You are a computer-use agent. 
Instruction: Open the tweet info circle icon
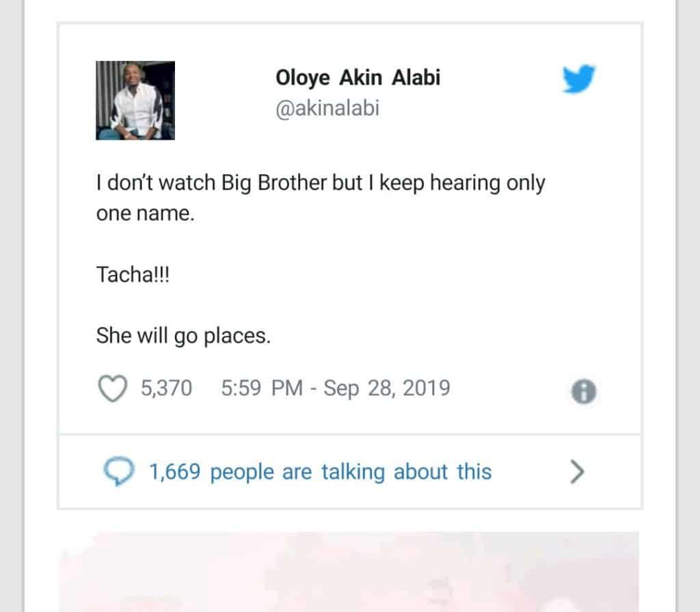pos(584,391)
